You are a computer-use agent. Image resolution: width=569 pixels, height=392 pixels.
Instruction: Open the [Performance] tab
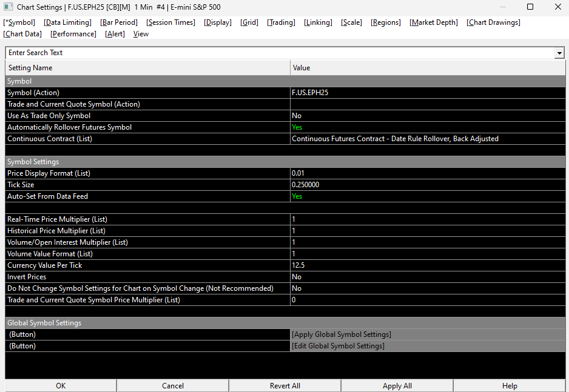(x=73, y=34)
